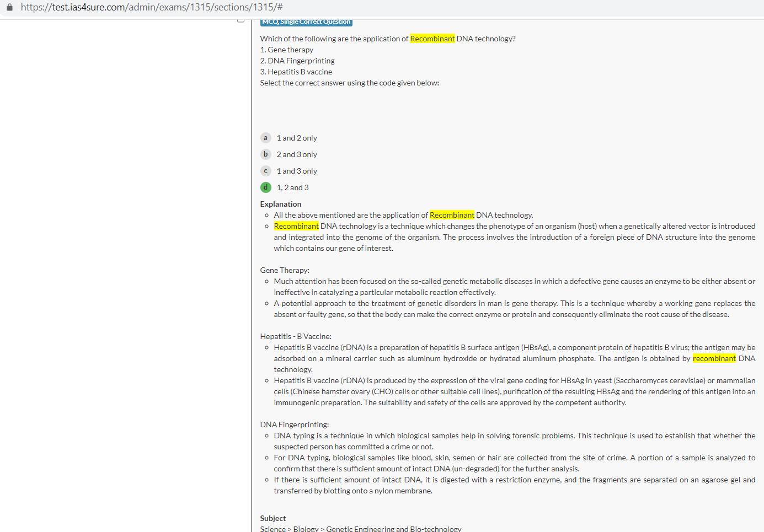Click the Subject label
Viewport: 764px width, 532px height.
[273, 518]
